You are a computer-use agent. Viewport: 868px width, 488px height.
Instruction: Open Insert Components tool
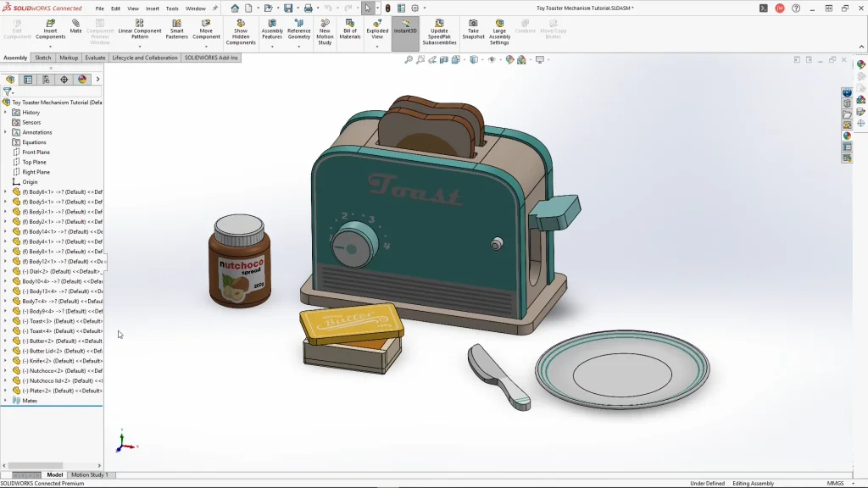click(50, 29)
